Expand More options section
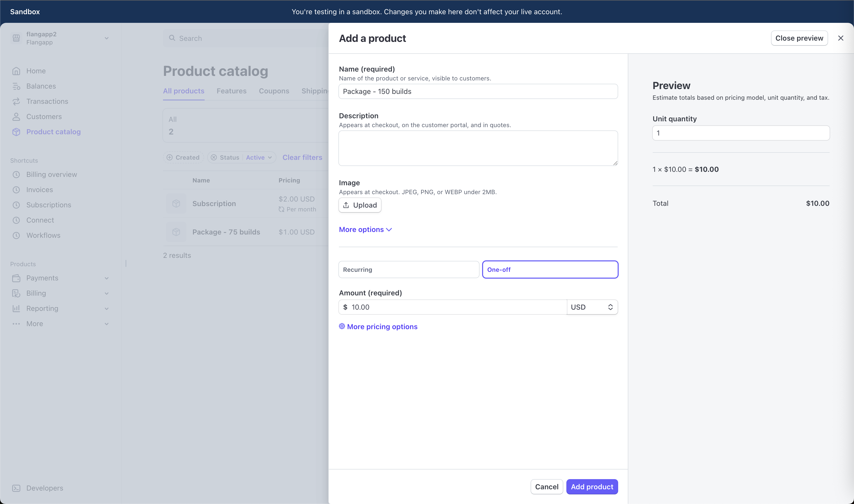The image size is (854, 504). click(x=365, y=230)
